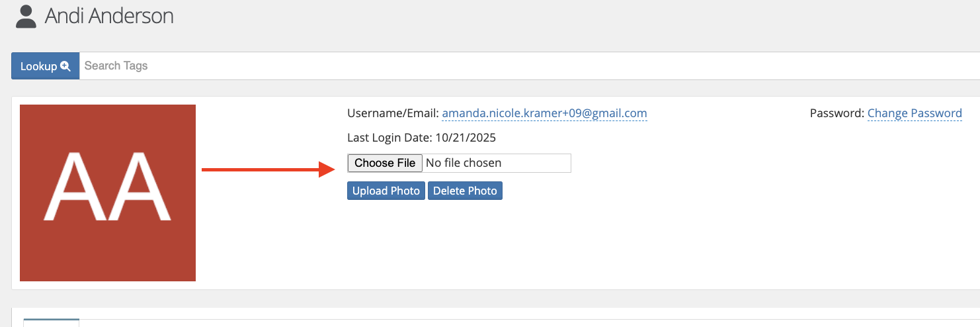The width and height of the screenshot is (980, 327).
Task: Click the AA profile photo avatar
Action: pyautogui.click(x=108, y=193)
